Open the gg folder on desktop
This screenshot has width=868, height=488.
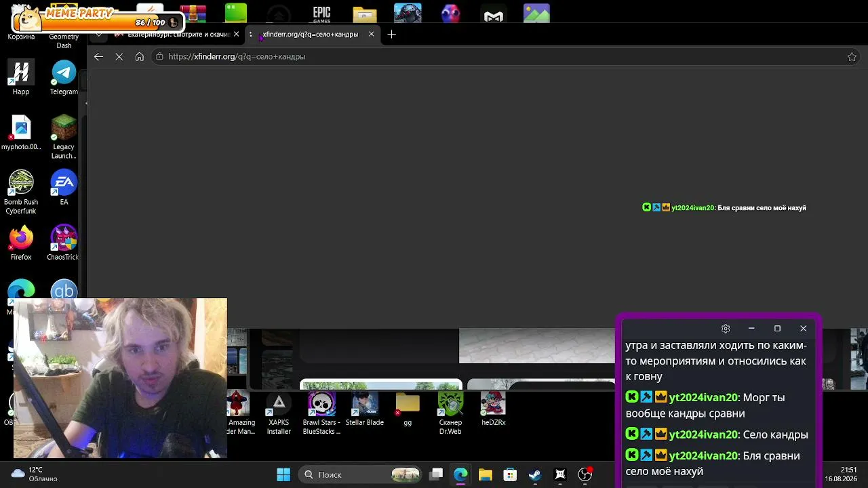pos(408,409)
